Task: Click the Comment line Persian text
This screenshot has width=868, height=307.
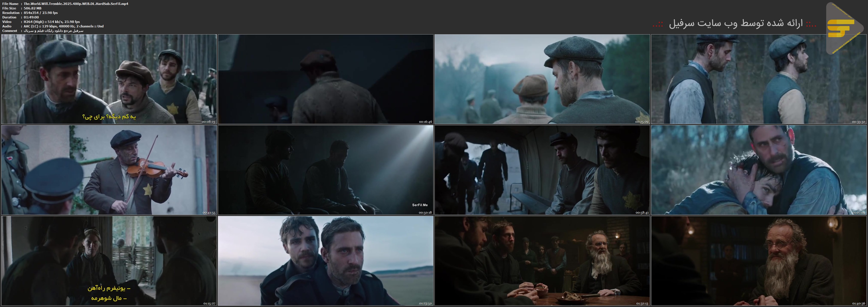Action: pyautogui.click(x=53, y=31)
